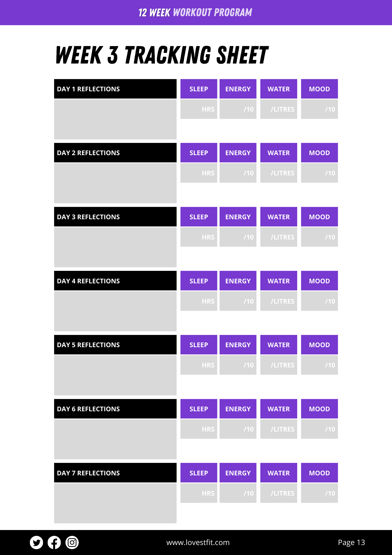Click the Day 7 Reflections text area
The width and height of the screenshot is (392, 555).
click(x=115, y=503)
